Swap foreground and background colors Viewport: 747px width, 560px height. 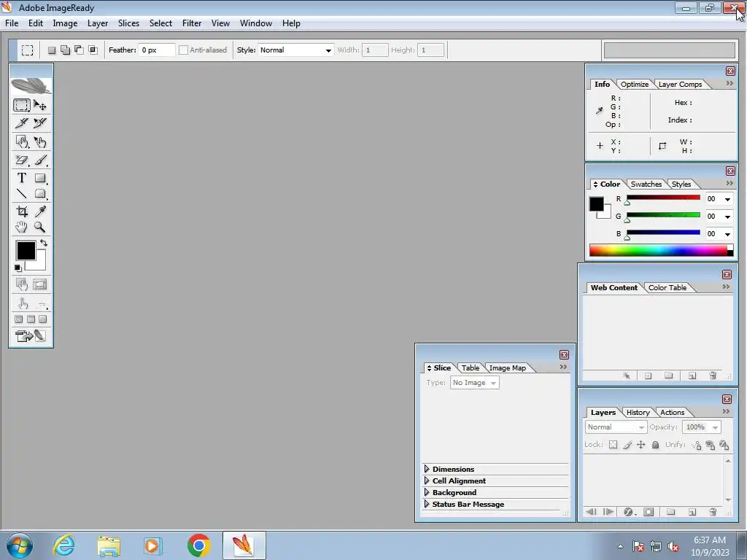click(x=44, y=243)
